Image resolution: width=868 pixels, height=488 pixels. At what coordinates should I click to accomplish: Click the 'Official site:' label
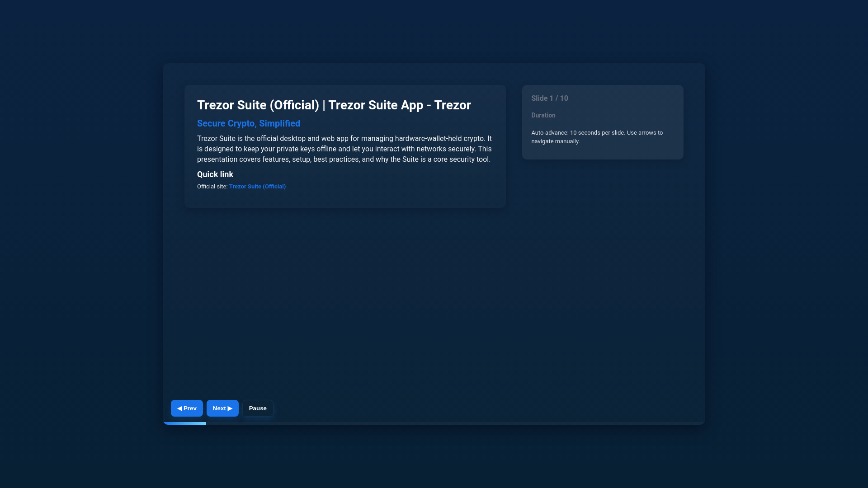pyautogui.click(x=212, y=186)
